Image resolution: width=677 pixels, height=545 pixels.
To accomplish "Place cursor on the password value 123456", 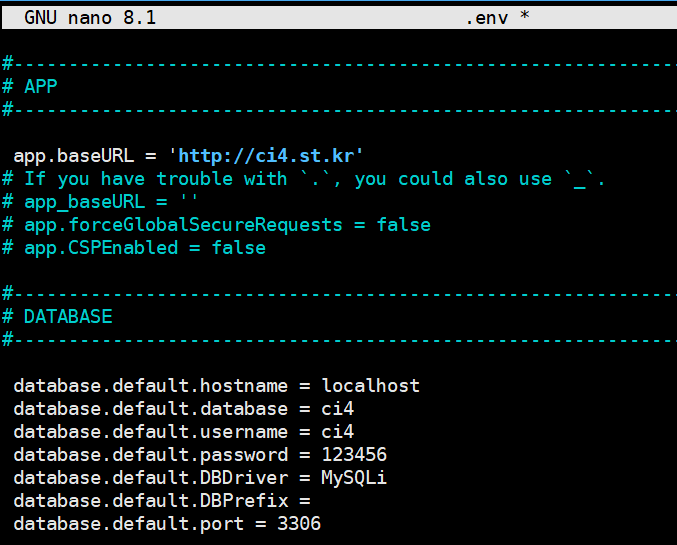I will tap(354, 455).
